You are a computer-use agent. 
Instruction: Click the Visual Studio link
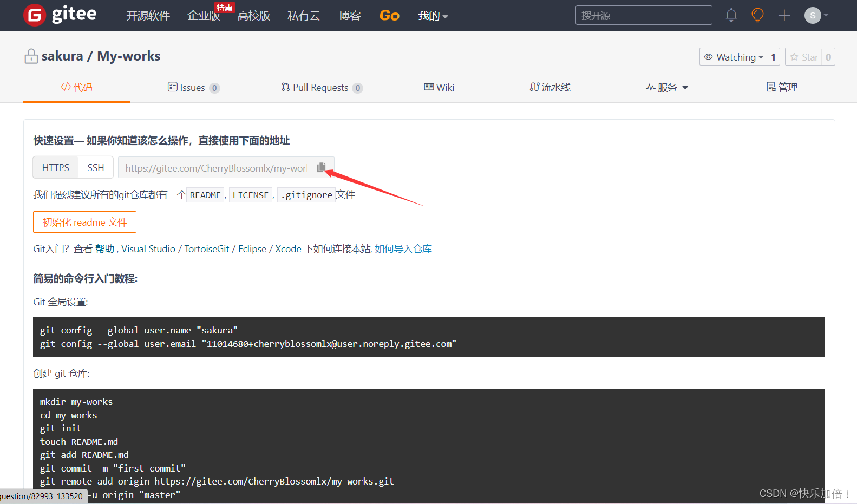(x=148, y=249)
